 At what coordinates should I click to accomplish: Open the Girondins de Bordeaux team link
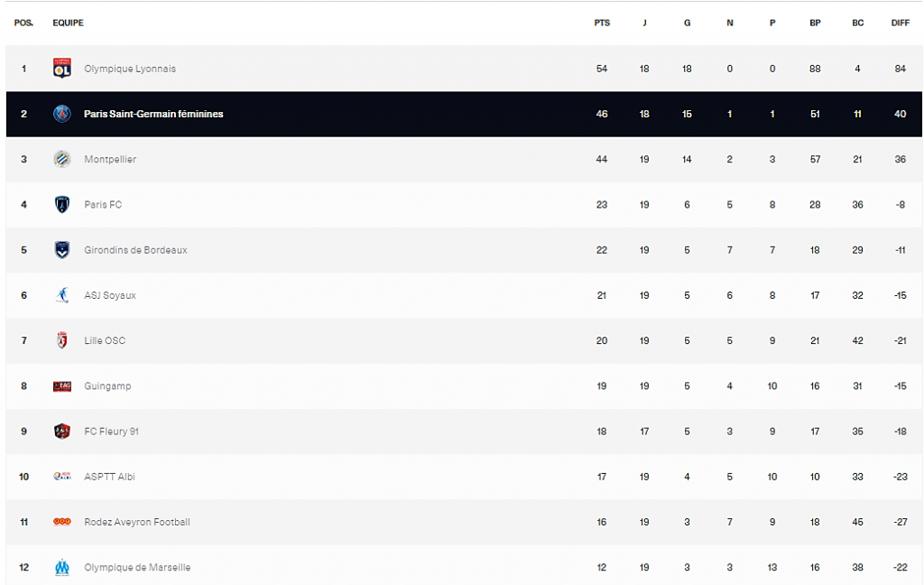click(135, 250)
